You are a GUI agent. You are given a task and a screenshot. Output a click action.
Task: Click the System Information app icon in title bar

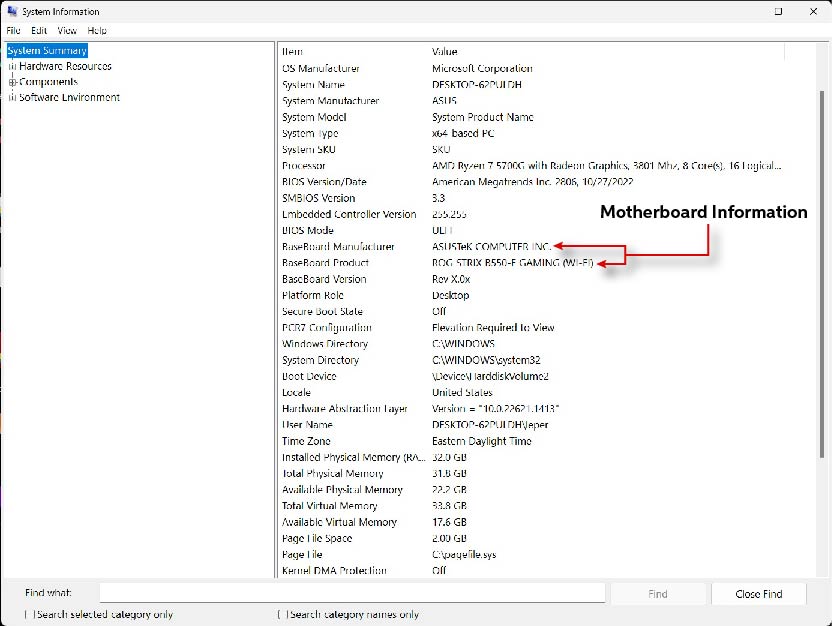(x=12, y=11)
